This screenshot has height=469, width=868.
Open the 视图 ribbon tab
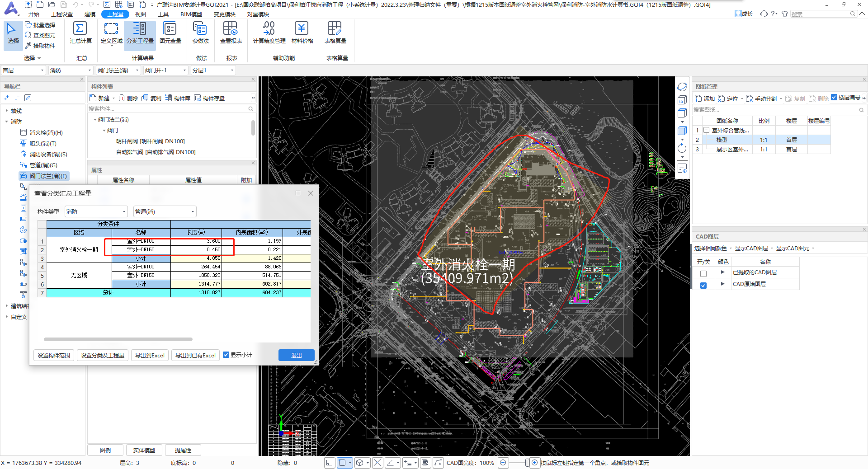141,14
